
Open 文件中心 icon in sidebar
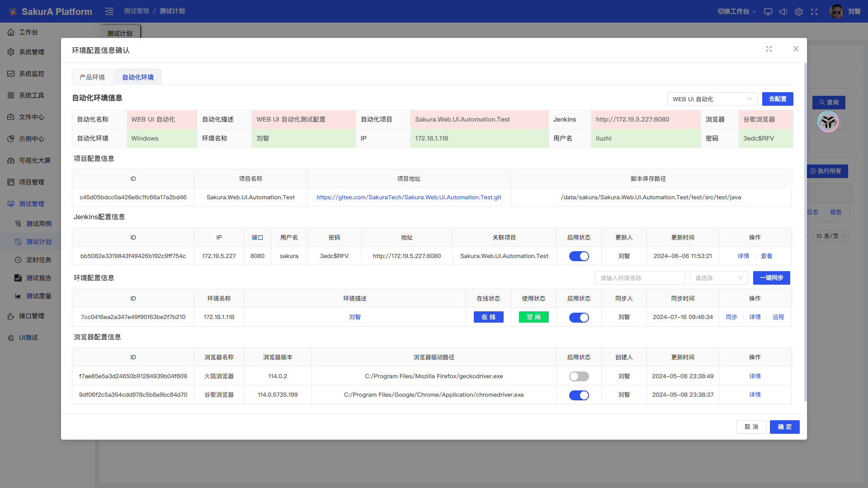tap(11, 117)
